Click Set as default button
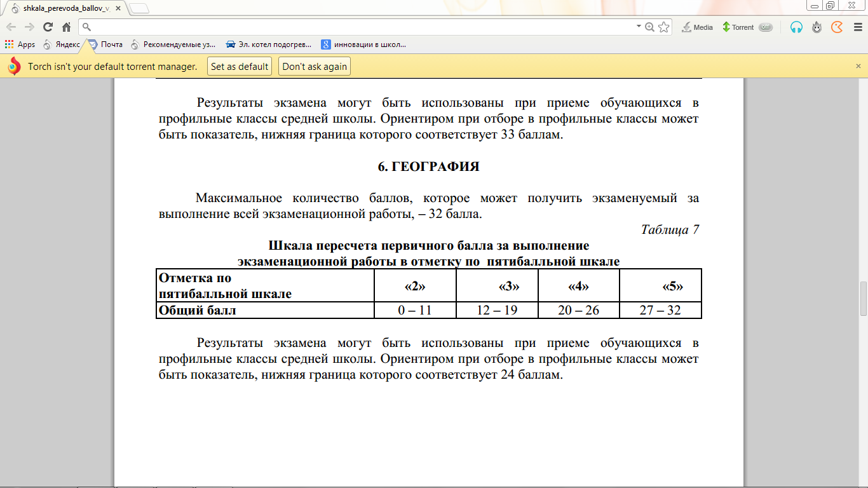Image resolution: width=868 pixels, height=488 pixels. tap(240, 66)
